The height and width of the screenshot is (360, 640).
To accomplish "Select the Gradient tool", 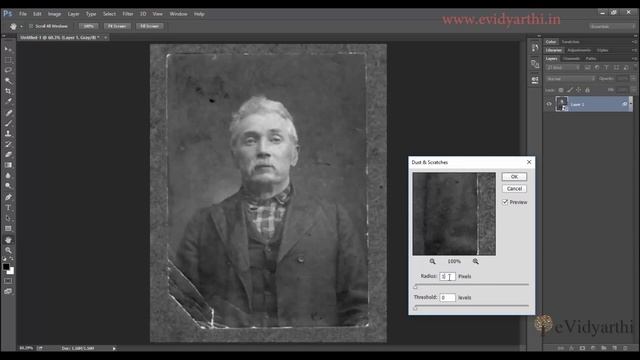I will (8, 165).
